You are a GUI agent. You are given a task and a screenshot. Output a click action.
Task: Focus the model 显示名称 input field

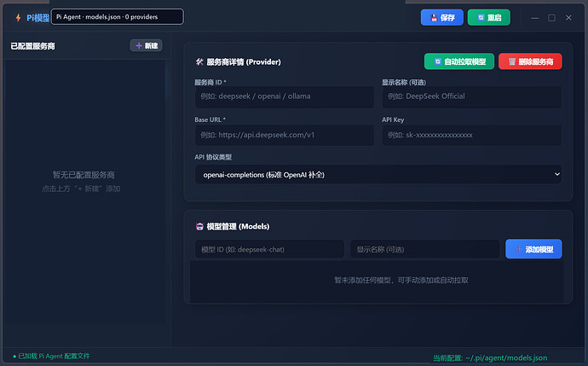point(424,249)
